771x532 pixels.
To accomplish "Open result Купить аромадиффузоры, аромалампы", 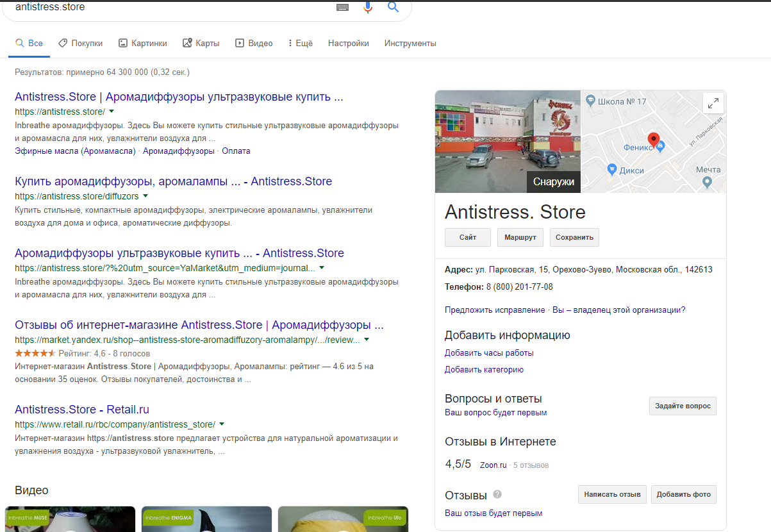I will point(173,181).
